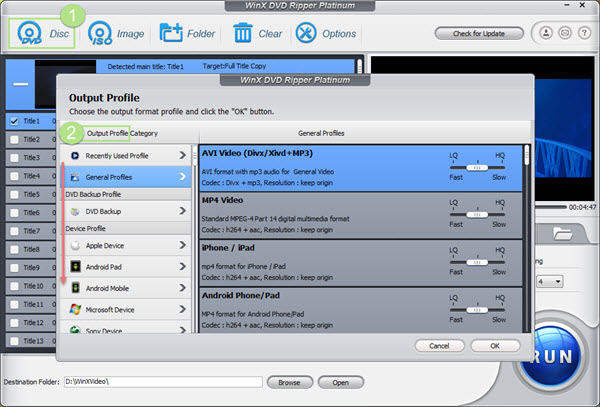
Task: Click the General Profiles category icon
Action: coord(75,177)
